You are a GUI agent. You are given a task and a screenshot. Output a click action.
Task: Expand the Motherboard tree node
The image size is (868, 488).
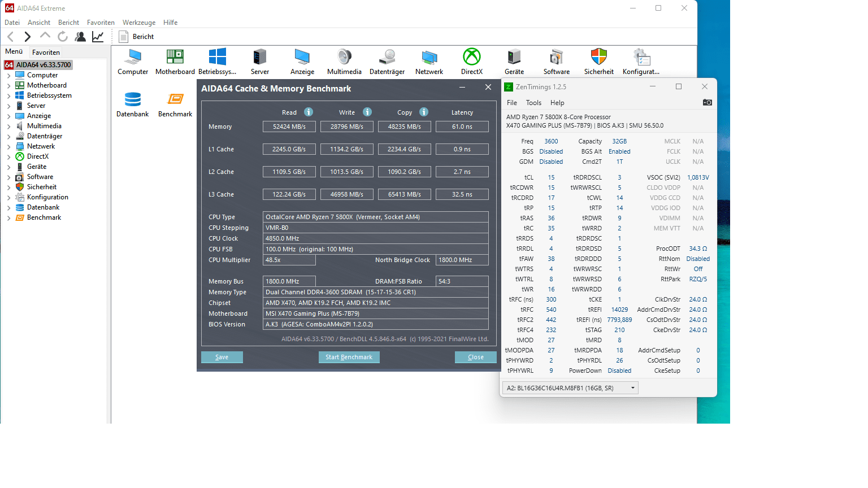8,85
